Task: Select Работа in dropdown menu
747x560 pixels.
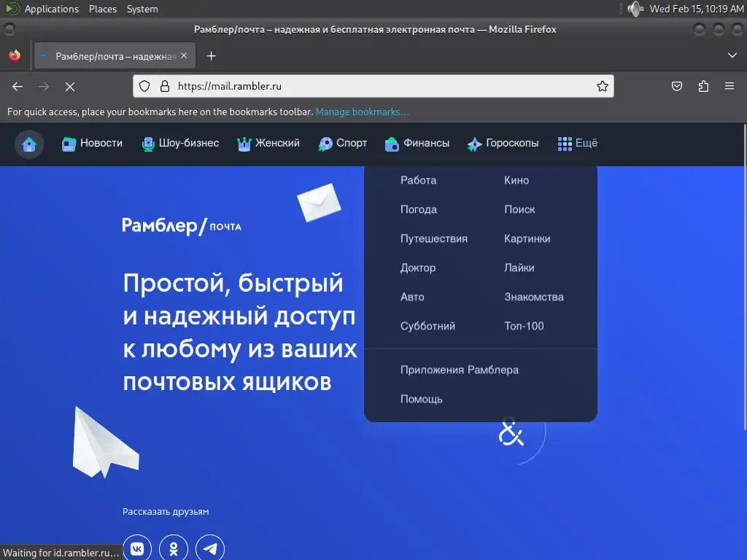Action: (418, 181)
